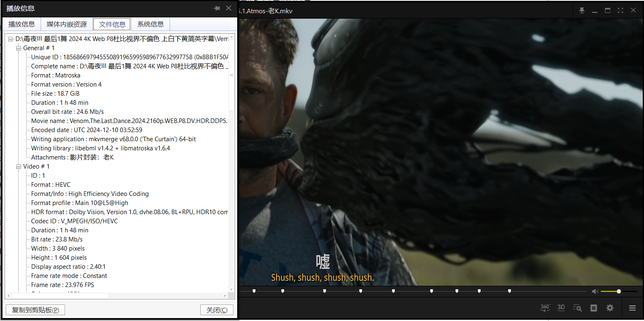Select 'ID : 1' row

click(38, 176)
